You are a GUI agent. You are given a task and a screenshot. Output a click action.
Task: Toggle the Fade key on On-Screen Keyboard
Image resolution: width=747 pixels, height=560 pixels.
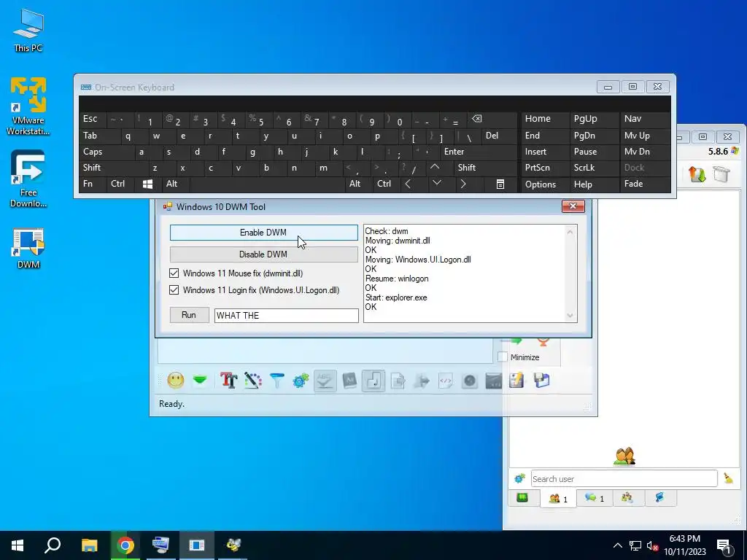(645, 184)
